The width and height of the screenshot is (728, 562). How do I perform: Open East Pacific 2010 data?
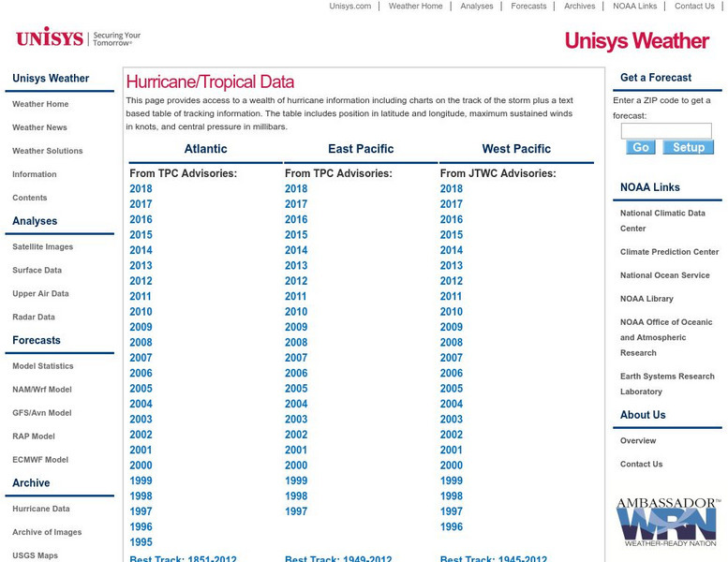pyautogui.click(x=296, y=311)
